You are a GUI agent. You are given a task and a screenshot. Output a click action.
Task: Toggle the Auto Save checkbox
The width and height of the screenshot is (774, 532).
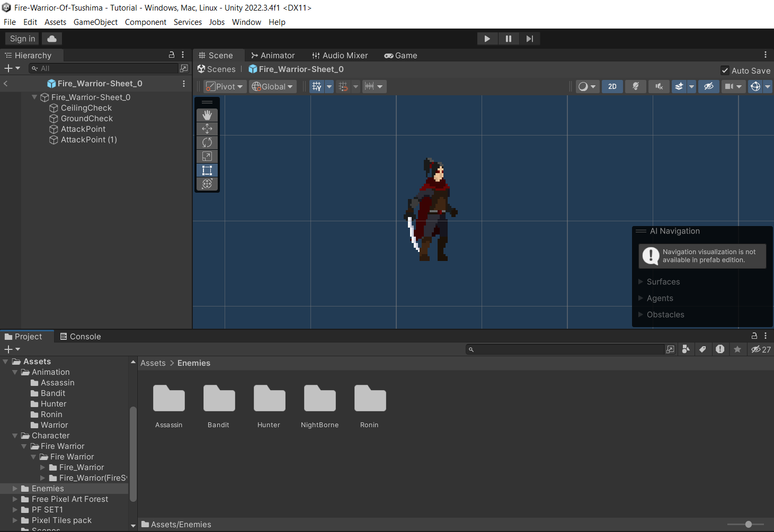tap(725, 70)
